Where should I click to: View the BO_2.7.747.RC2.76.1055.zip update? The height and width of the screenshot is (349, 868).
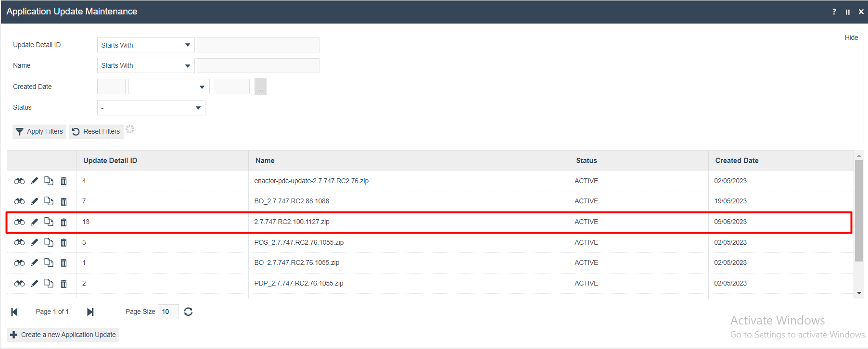coord(19,263)
